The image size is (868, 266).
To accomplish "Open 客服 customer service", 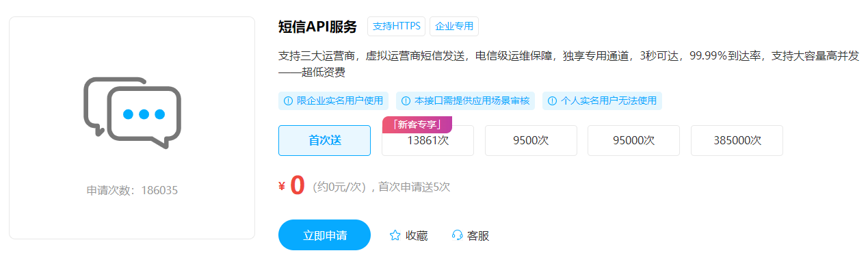I will [471, 235].
